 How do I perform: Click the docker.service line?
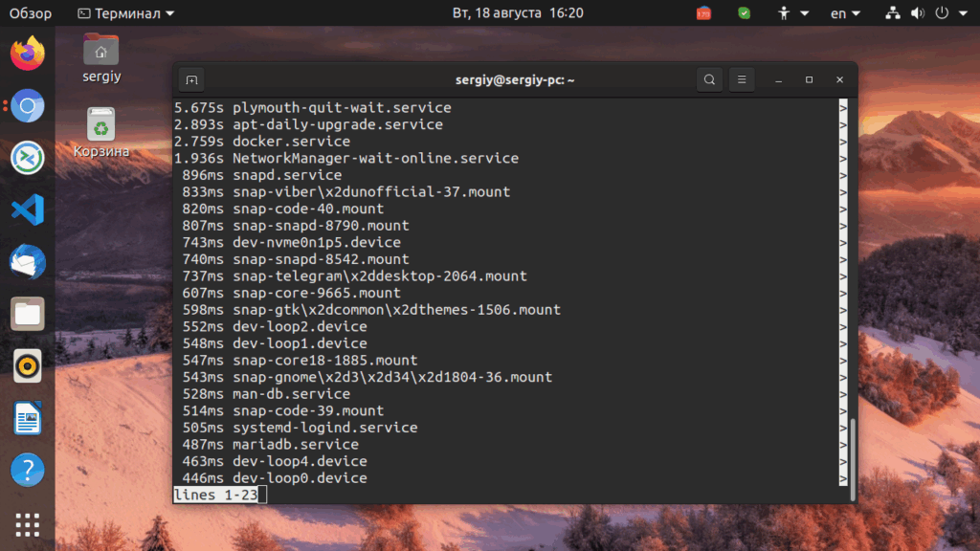click(x=262, y=142)
